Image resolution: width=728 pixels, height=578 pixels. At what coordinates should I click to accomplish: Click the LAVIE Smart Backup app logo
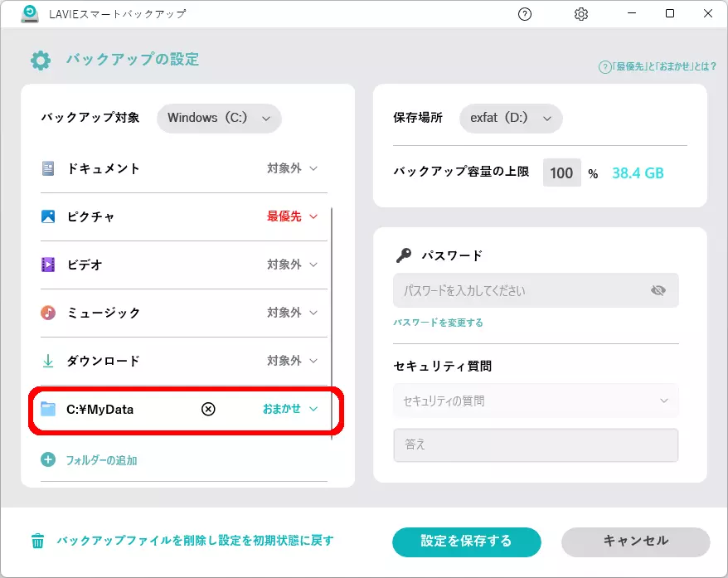point(30,14)
